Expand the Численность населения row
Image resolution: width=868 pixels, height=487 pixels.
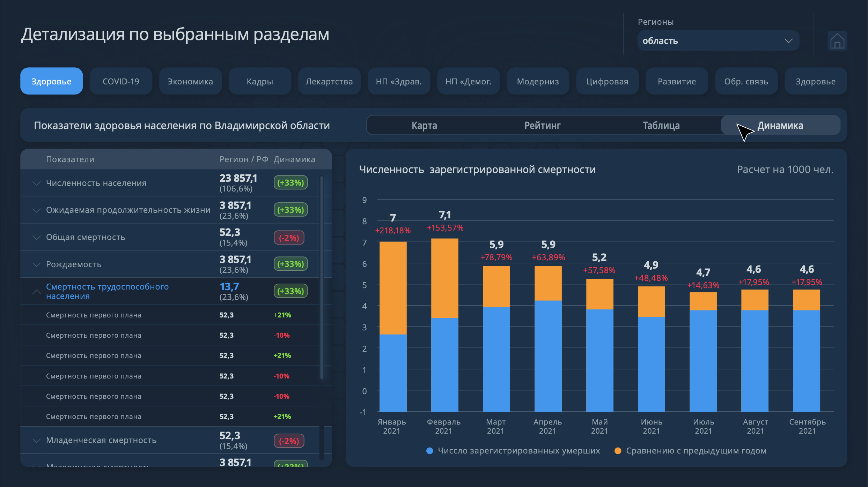36,183
